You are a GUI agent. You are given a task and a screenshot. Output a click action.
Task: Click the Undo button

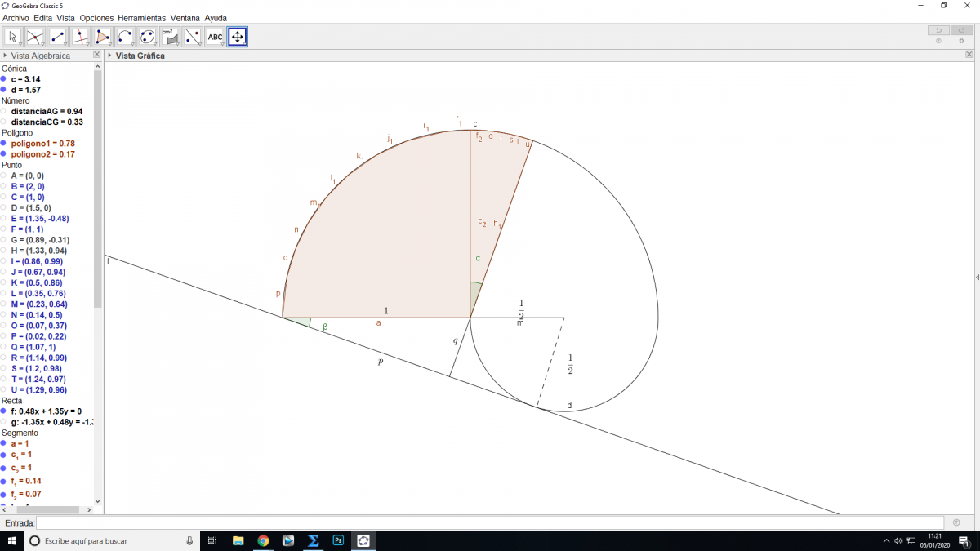(x=938, y=30)
